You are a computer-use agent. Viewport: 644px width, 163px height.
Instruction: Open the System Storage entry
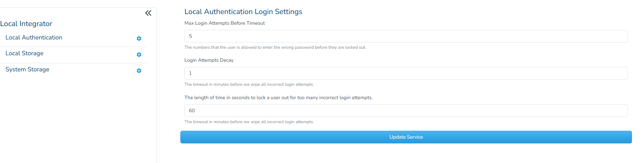point(27,70)
